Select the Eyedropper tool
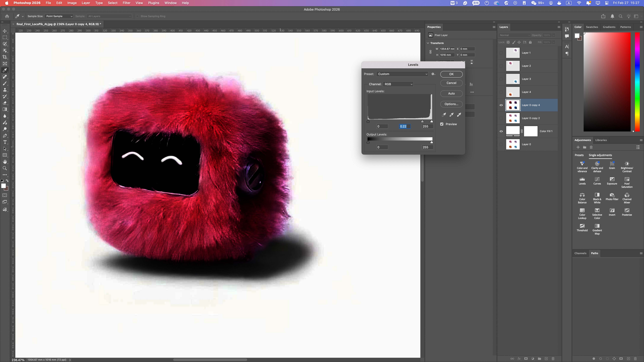Image resolution: width=644 pixels, height=362 pixels. 5,70
